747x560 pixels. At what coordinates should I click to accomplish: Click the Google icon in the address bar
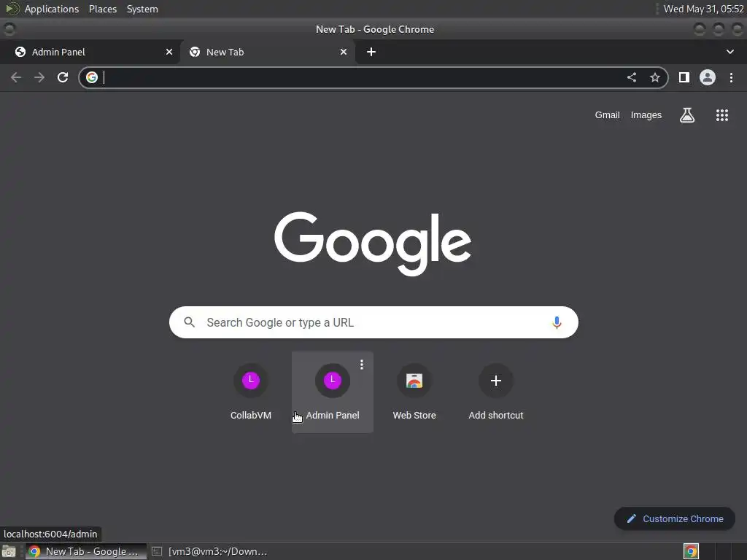[x=92, y=77]
